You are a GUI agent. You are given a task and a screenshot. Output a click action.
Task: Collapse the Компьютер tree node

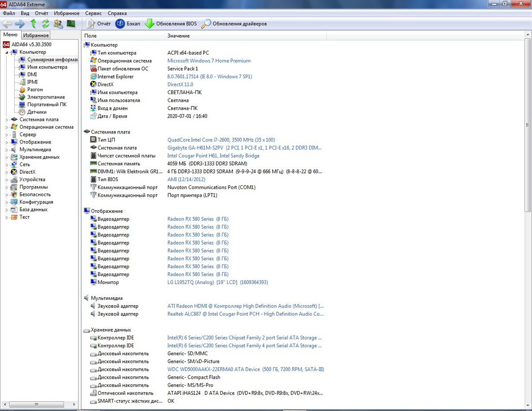(7, 52)
